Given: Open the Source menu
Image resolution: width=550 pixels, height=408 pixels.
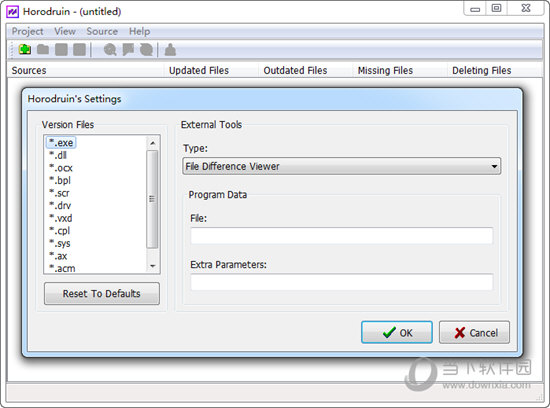Looking at the screenshot, I should (x=102, y=31).
